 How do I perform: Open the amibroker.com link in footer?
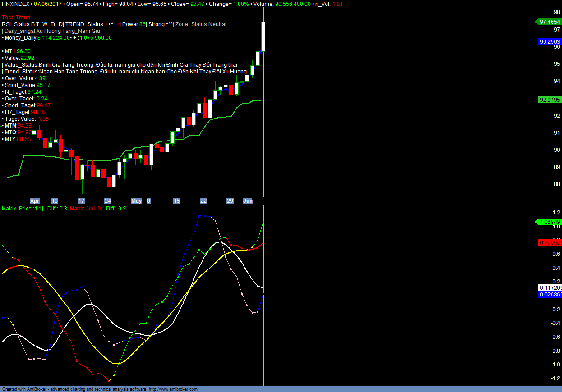click(x=173, y=389)
